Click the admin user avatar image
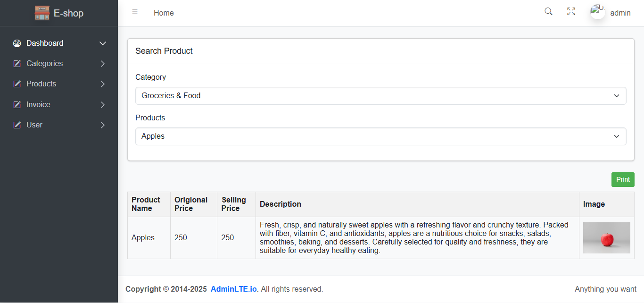The image size is (644, 303). [x=598, y=12]
